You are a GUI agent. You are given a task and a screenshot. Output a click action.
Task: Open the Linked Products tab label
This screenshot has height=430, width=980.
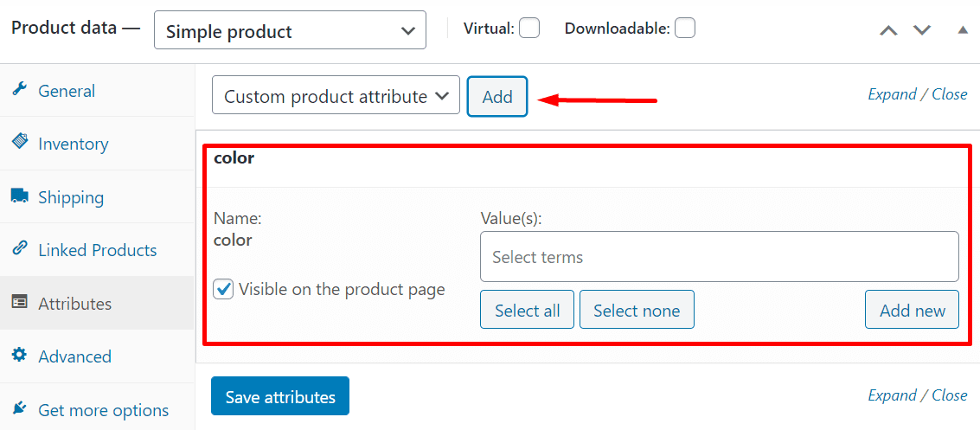98,250
